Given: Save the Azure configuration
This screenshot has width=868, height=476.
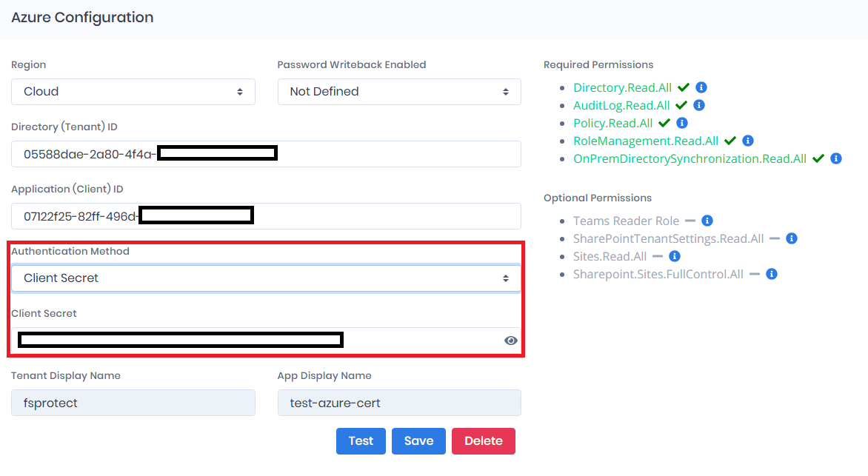Looking at the screenshot, I should tap(418, 441).
